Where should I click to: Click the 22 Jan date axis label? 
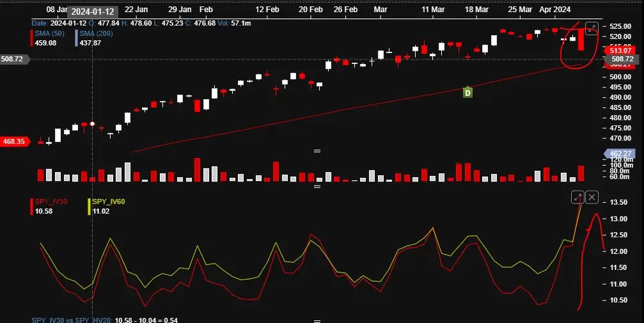click(136, 10)
